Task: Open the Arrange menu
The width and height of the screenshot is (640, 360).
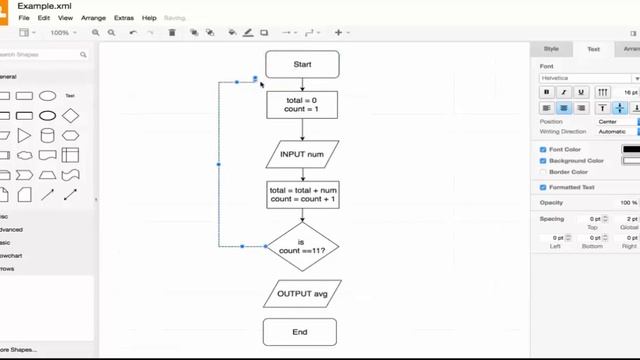Action: pyautogui.click(x=93, y=18)
